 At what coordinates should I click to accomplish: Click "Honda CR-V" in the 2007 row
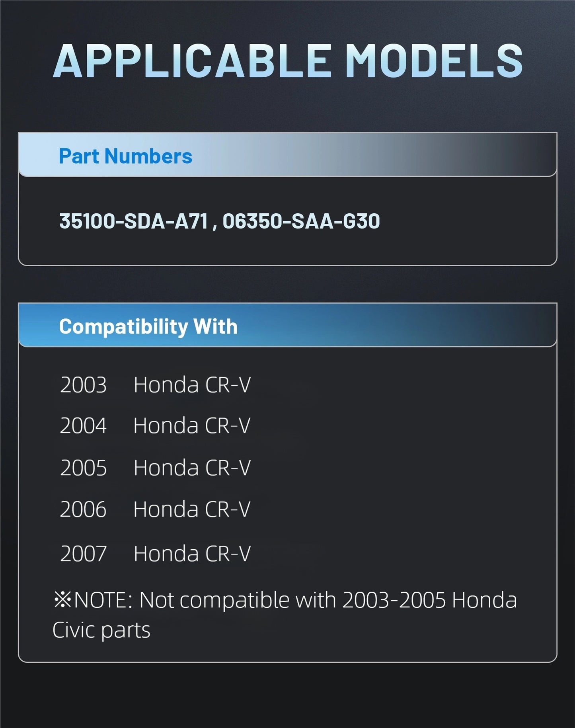(x=192, y=554)
